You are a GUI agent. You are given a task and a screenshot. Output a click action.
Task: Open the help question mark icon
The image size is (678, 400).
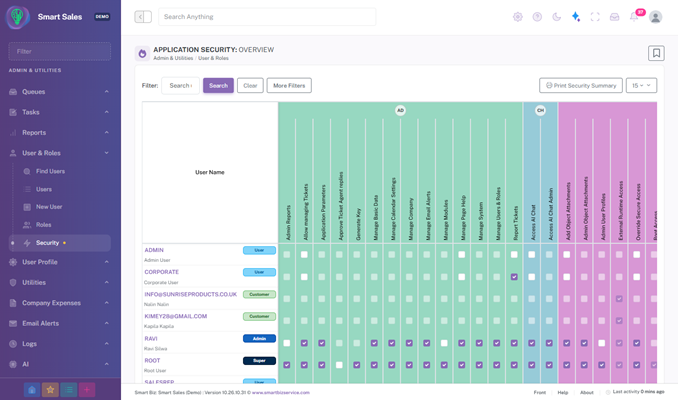click(537, 17)
